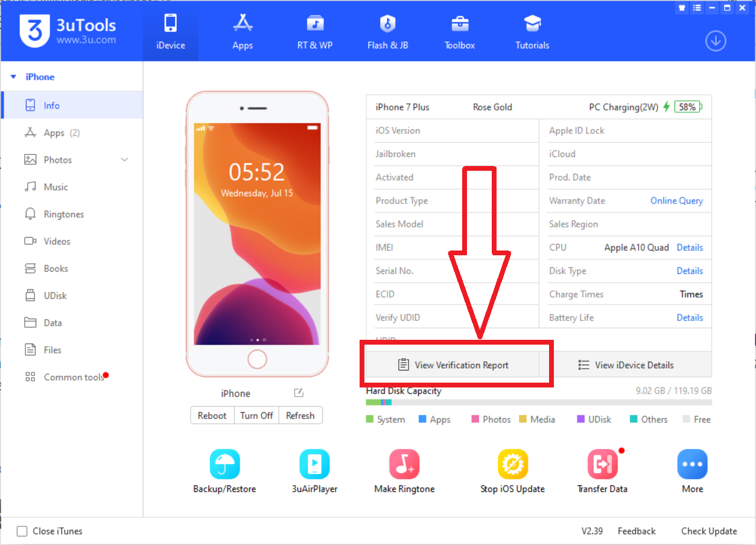Open Common tools in the sidebar
Viewport: 756px width, 545px height.
72,377
